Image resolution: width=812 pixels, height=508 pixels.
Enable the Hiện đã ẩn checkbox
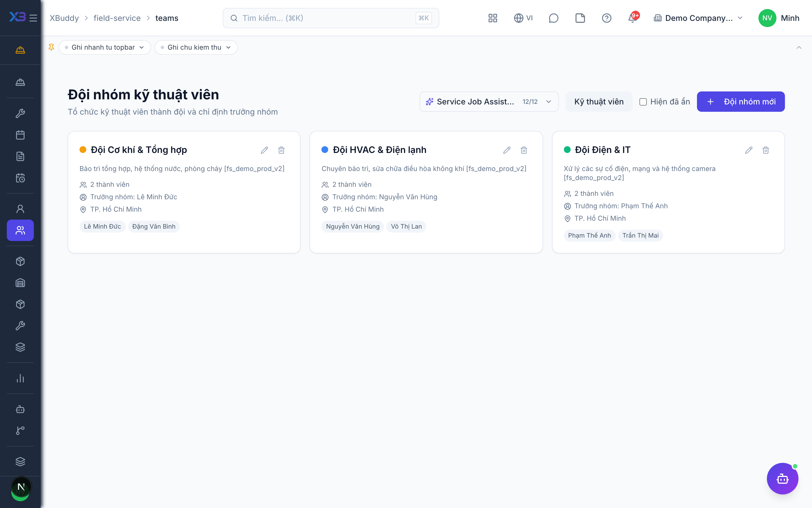point(643,102)
